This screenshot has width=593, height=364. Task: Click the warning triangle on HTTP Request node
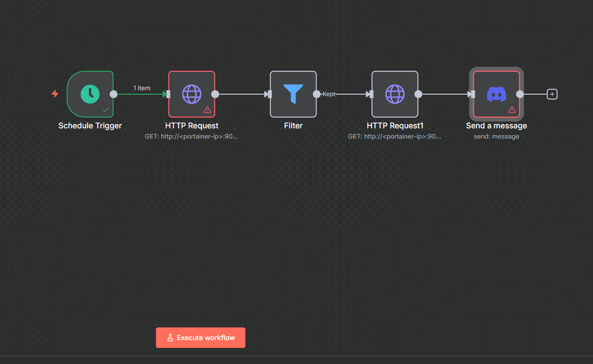pyautogui.click(x=207, y=110)
